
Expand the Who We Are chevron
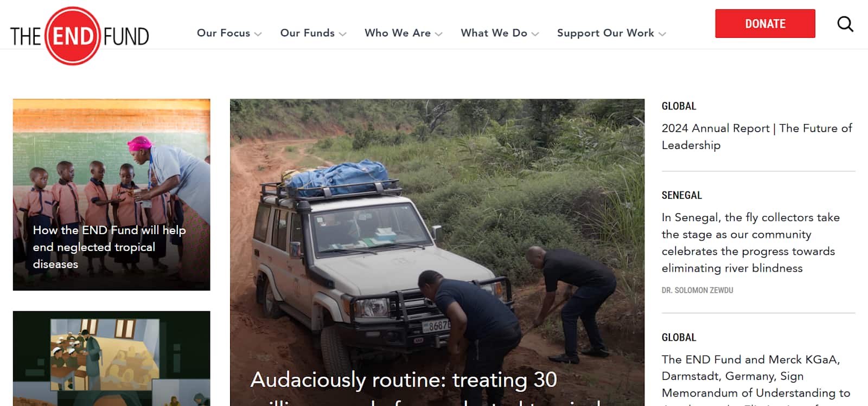[x=438, y=34]
